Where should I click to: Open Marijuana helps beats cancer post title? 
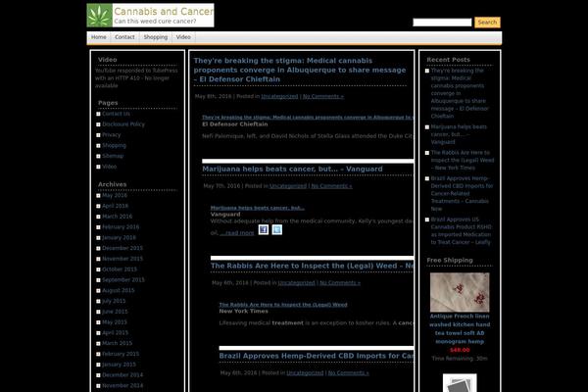pyautogui.click(x=292, y=169)
